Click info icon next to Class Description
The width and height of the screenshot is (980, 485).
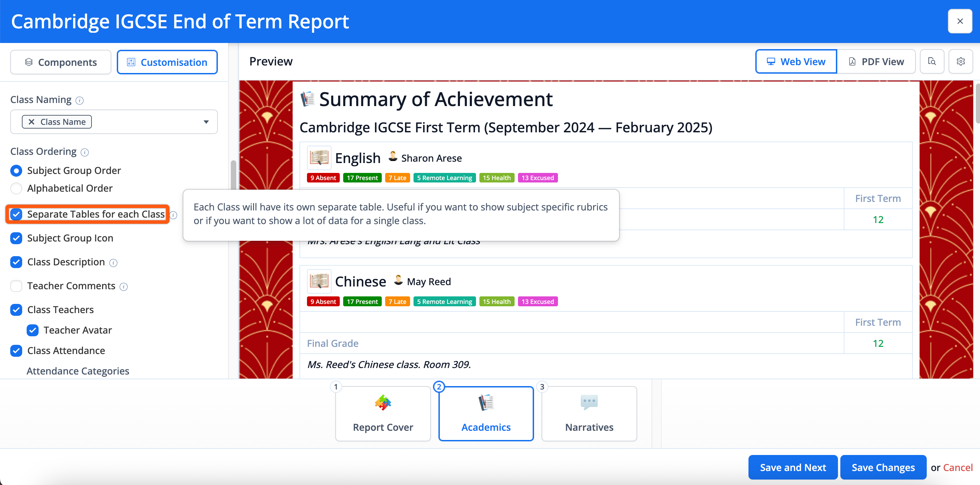pyautogui.click(x=113, y=263)
